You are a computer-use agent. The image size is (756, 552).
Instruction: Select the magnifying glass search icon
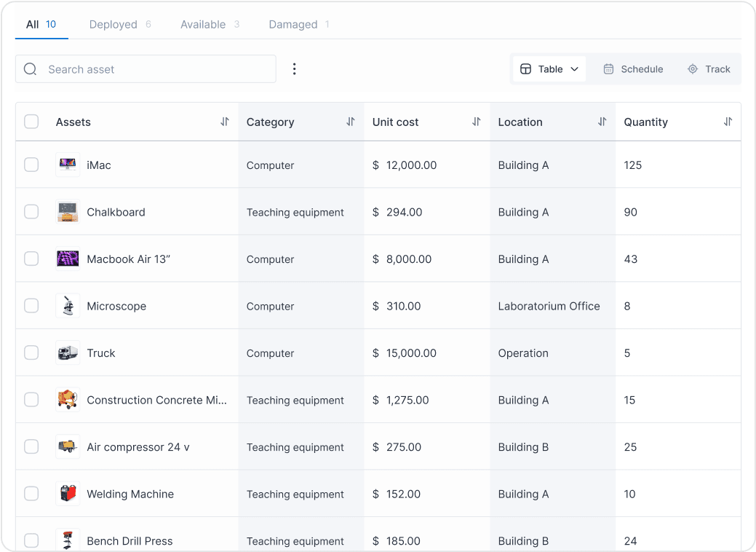[x=30, y=68]
